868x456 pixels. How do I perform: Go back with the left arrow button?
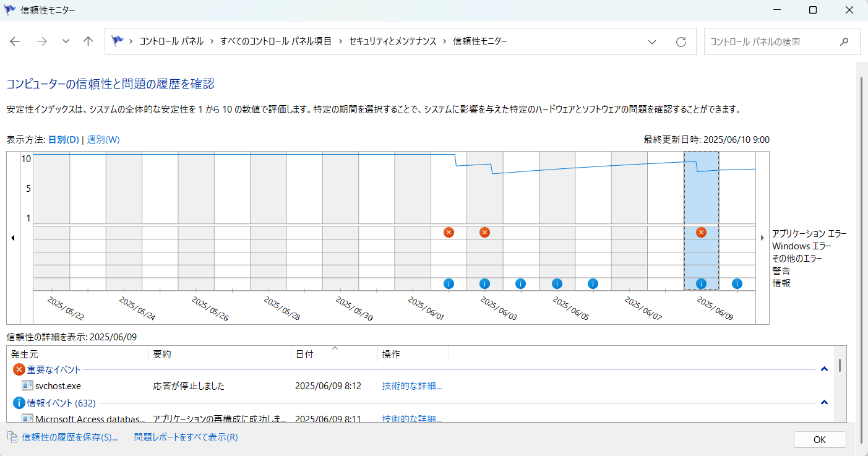tap(15, 41)
